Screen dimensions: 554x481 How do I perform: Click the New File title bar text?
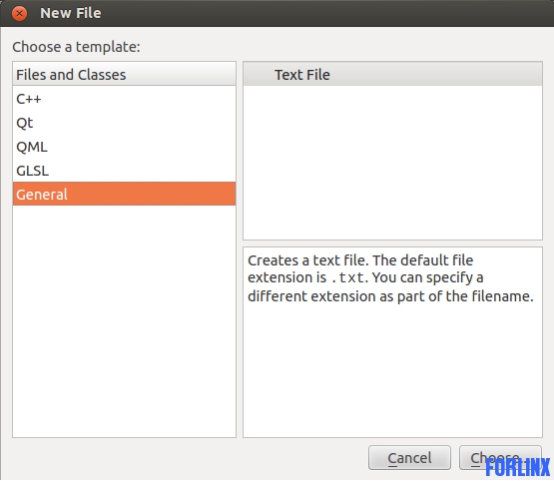[x=71, y=13]
